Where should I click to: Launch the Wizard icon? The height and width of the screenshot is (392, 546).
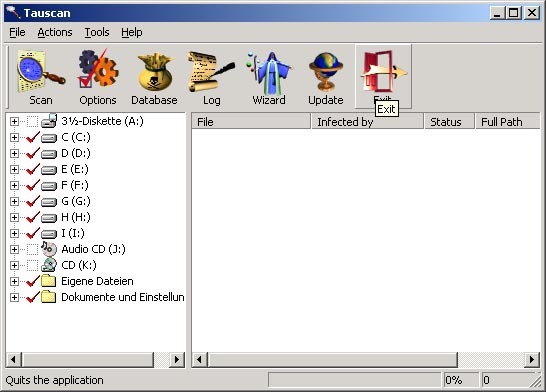268,73
